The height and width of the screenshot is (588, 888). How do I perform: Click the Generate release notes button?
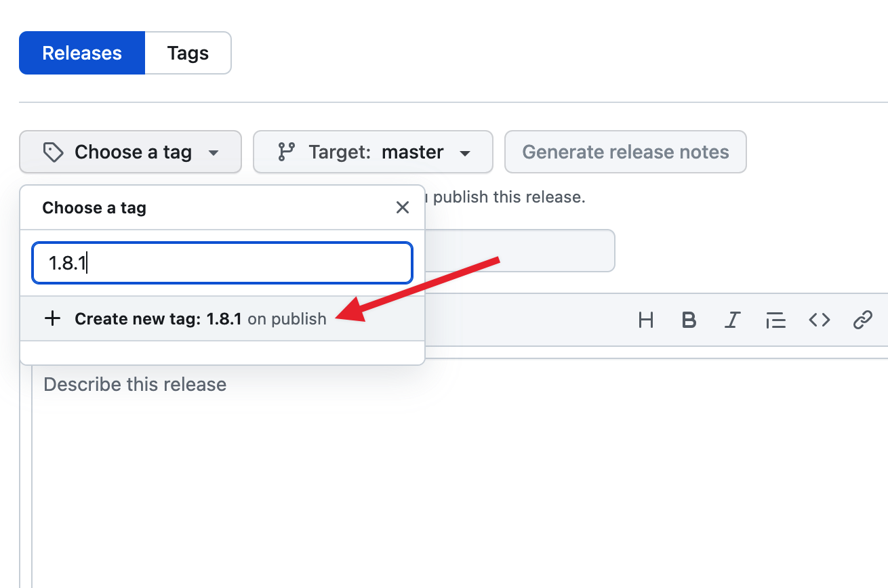coord(625,152)
